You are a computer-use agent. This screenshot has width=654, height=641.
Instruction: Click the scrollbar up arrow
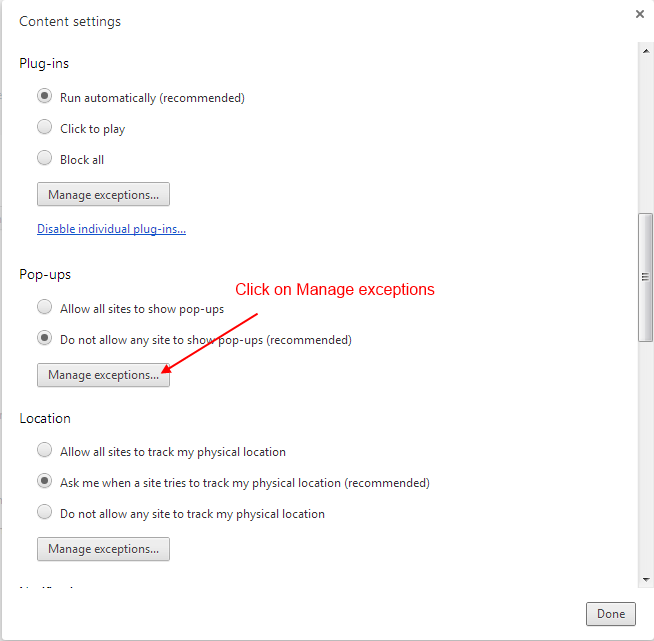point(646,51)
